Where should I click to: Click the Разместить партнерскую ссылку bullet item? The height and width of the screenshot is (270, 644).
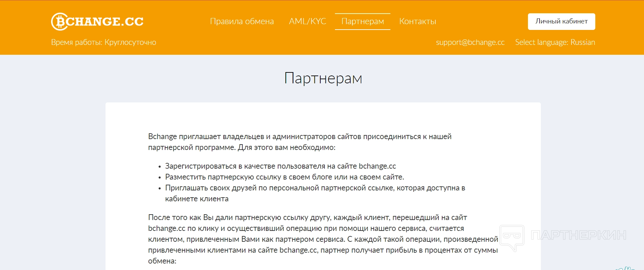285,177
